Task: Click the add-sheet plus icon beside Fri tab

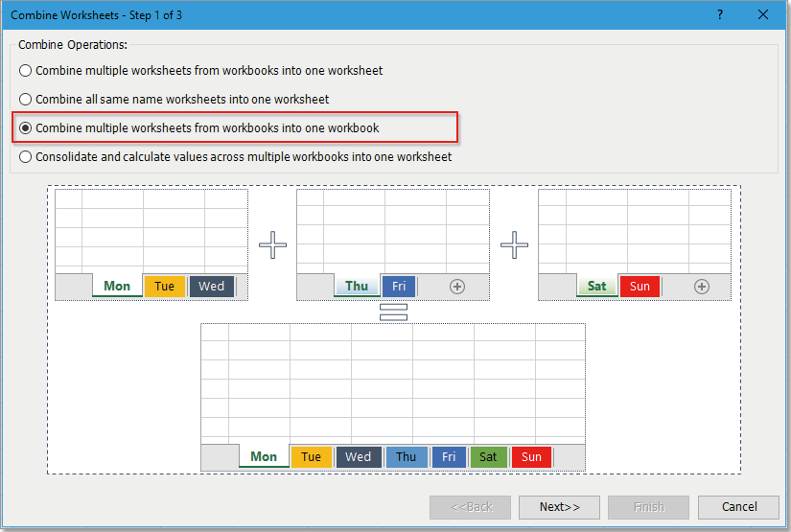Action: pos(457,287)
